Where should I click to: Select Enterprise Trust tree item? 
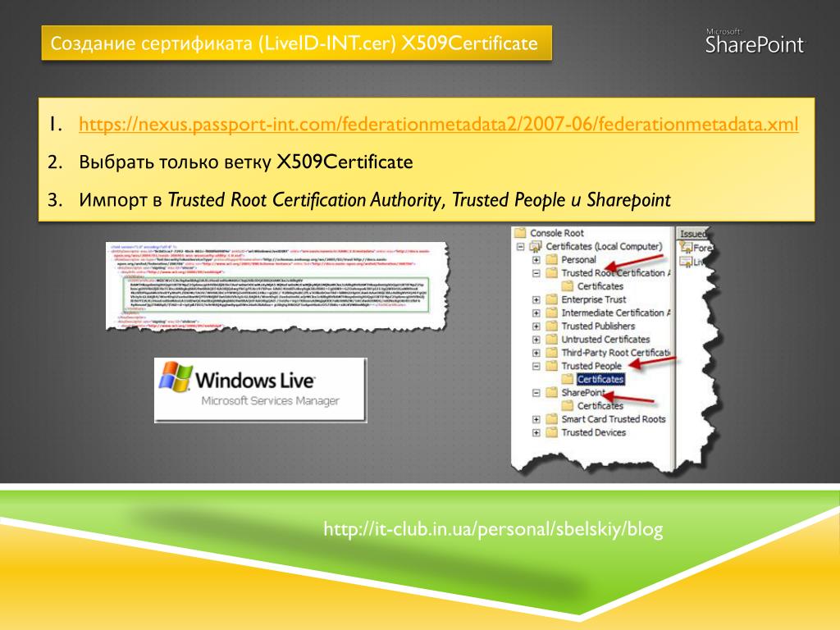point(594,299)
